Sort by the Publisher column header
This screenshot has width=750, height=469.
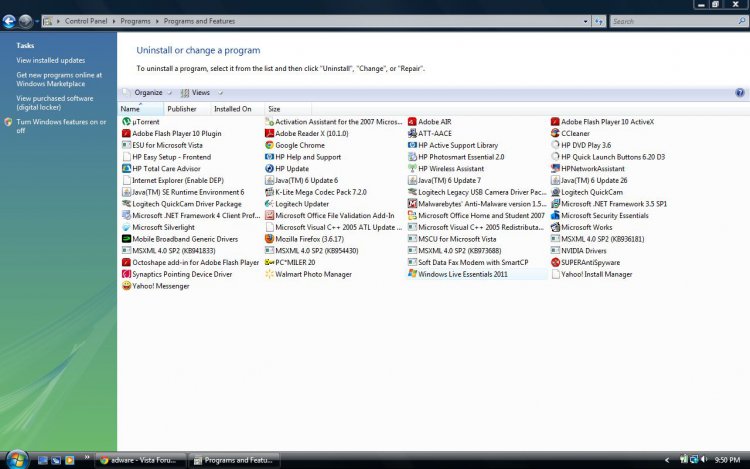point(187,109)
